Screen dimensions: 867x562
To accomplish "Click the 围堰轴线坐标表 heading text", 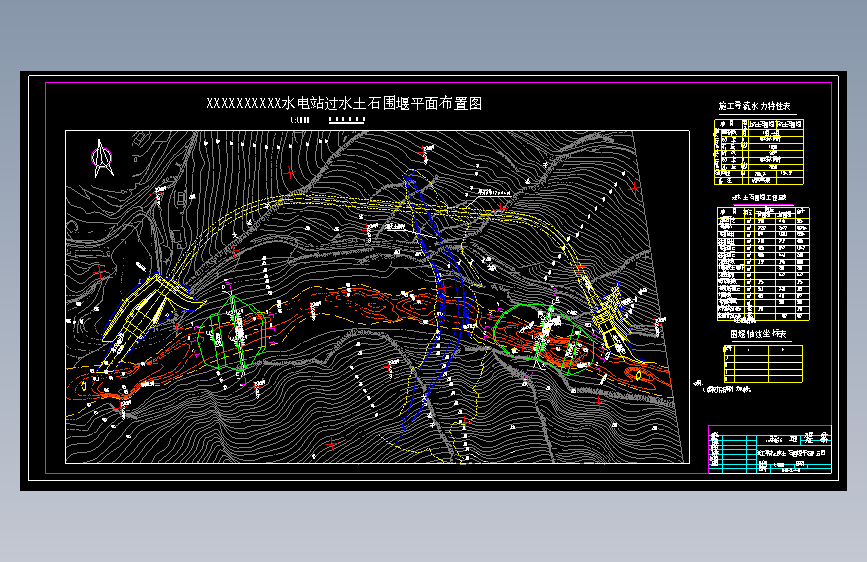I will pyautogui.click(x=758, y=334).
